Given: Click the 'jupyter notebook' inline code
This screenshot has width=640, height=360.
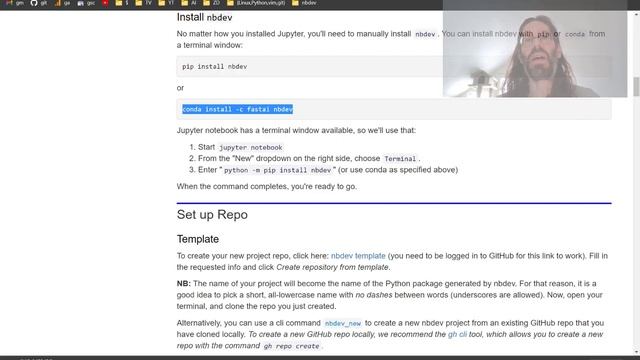Looking at the screenshot, I should click(251, 147).
